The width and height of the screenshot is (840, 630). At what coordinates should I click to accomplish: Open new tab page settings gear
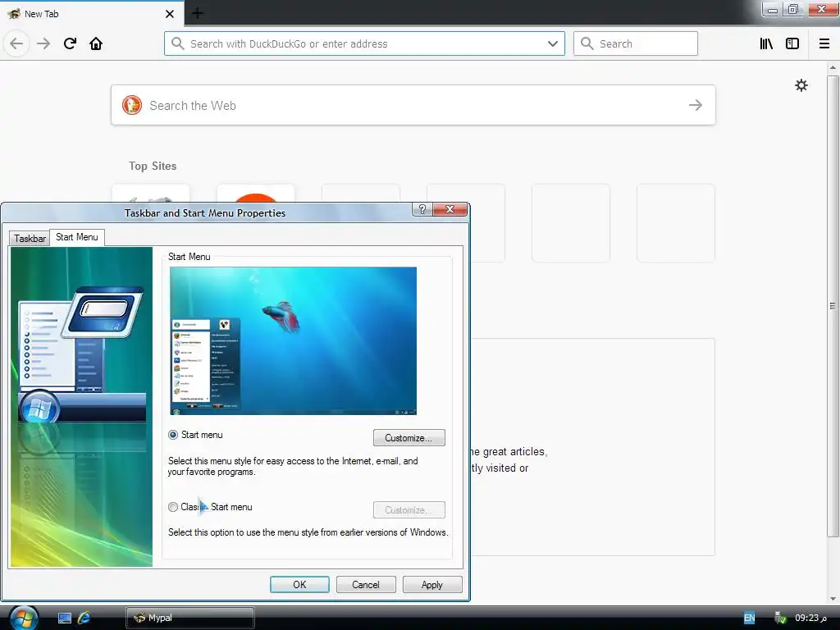point(801,85)
